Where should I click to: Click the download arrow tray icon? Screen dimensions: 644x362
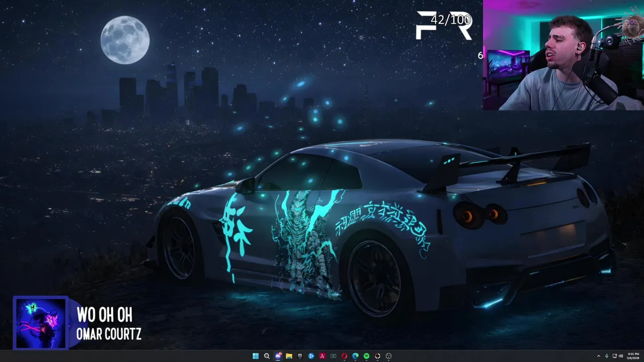tap(606, 356)
